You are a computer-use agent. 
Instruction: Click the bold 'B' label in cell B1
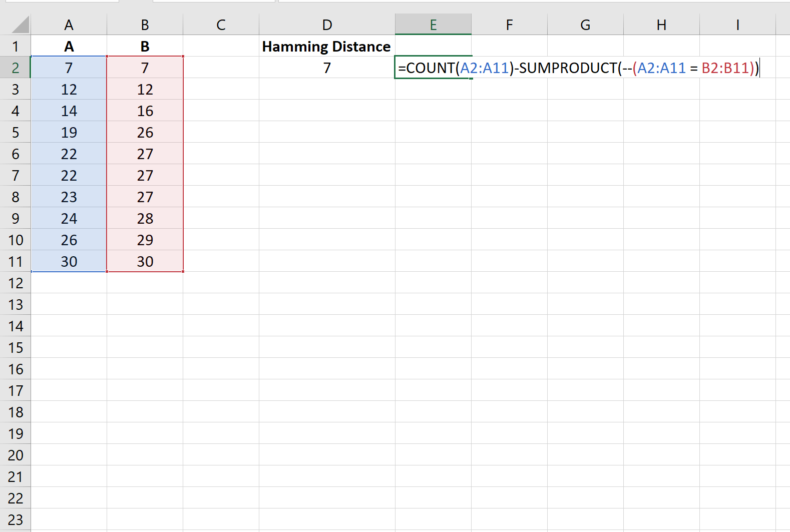pos(145,46)
